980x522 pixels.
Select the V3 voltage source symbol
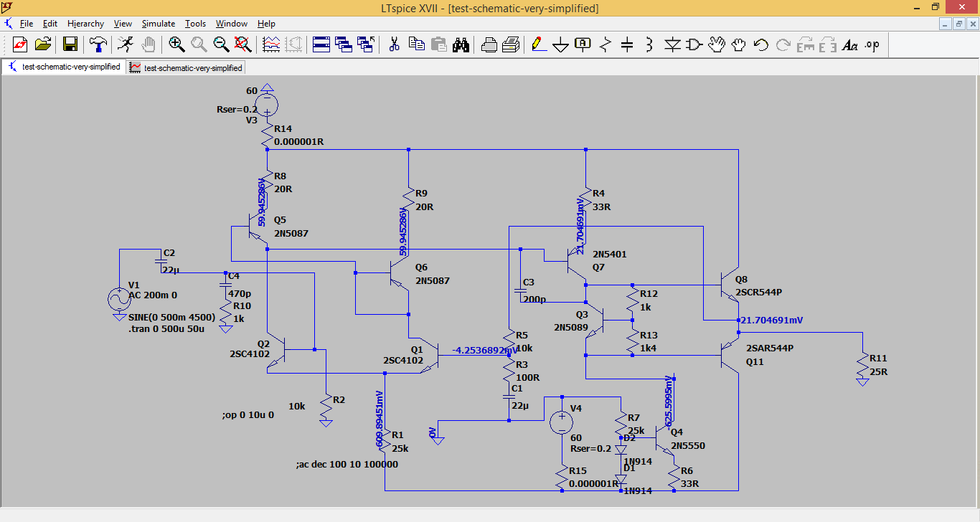267,105
